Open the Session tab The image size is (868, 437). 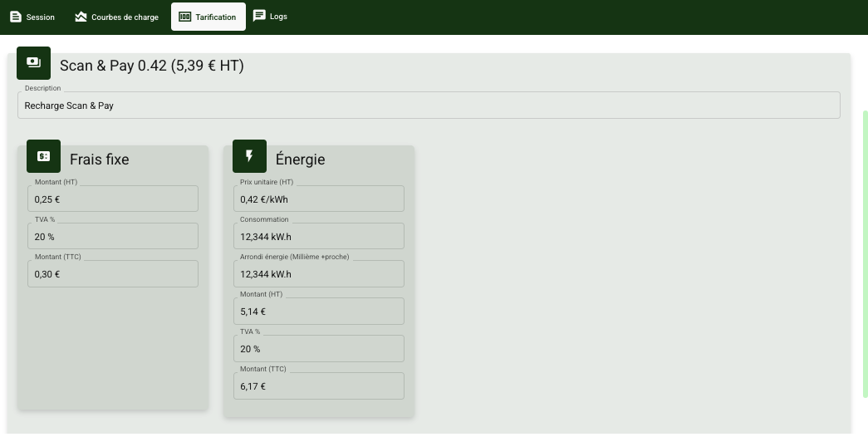tap(32, 17)
